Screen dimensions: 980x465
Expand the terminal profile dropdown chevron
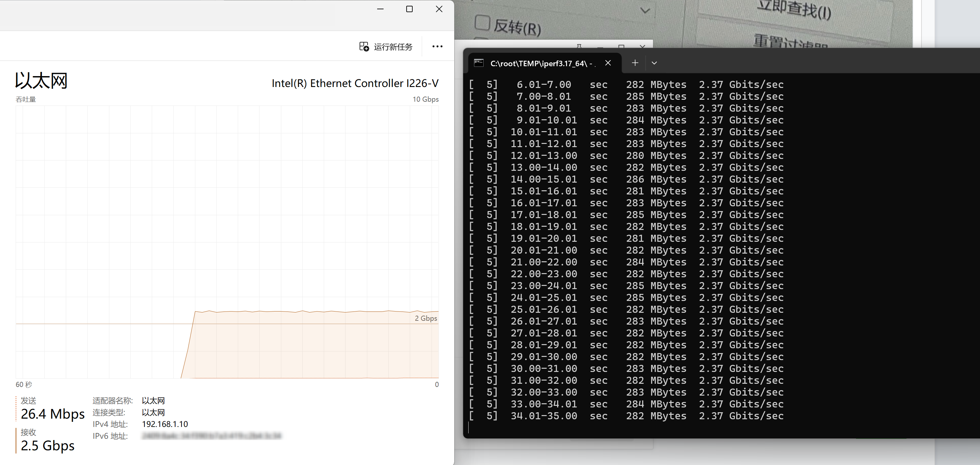pos(654,63)
